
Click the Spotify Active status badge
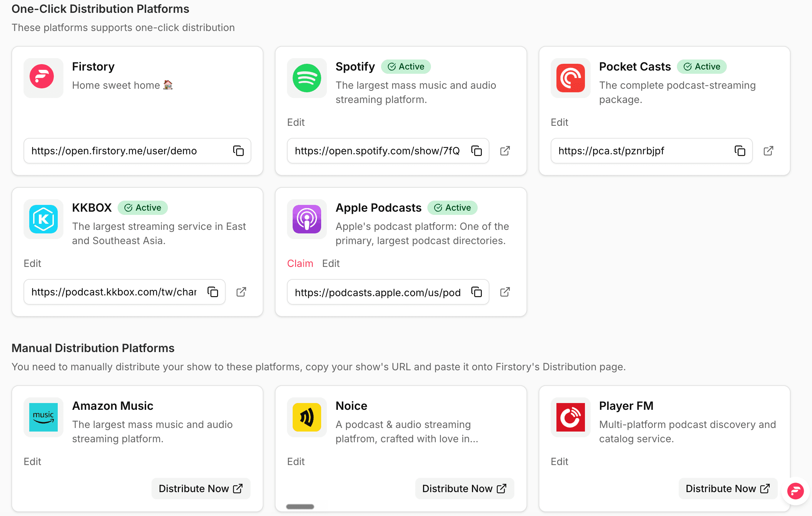coord(406,67)
